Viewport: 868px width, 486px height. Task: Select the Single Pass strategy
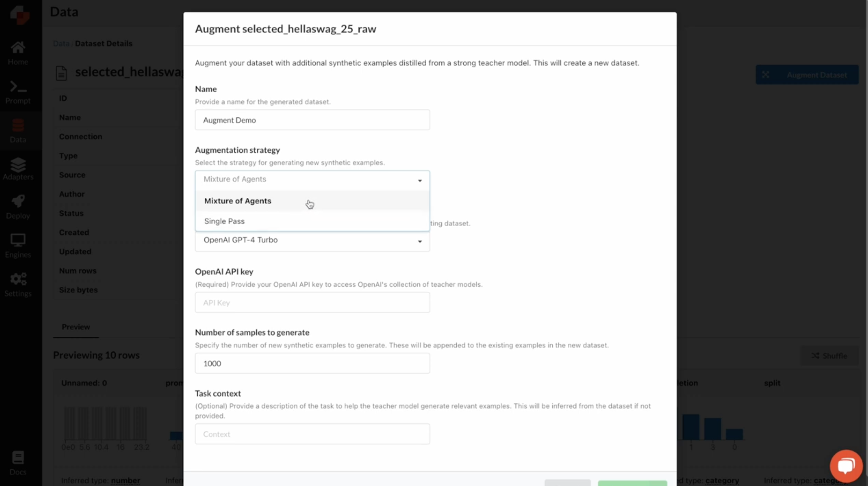[224, 221]
